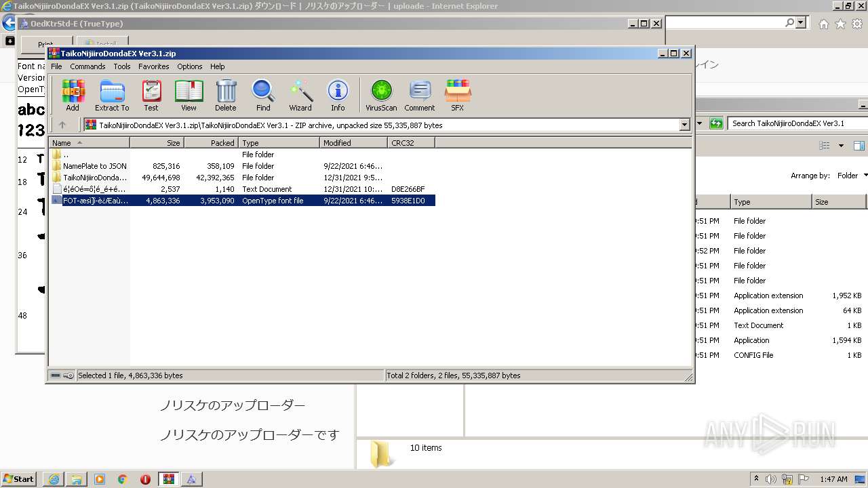Click the volume icon in system tray

click(771, 479)
